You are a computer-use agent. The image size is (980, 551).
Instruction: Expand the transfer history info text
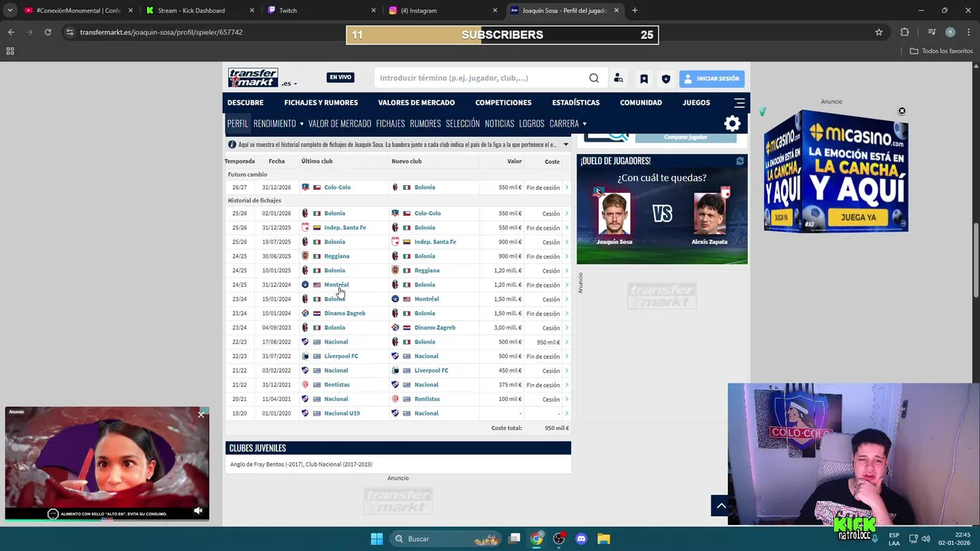(566, 144)
